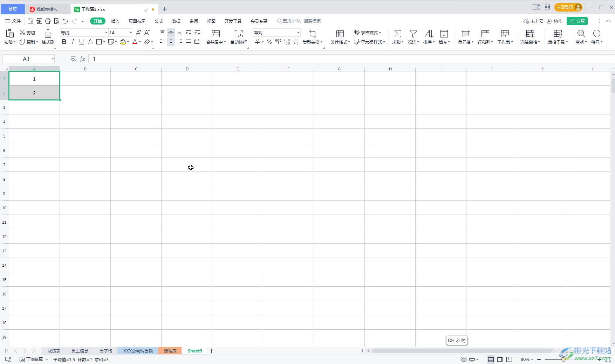Open the Data (数据) tab
This screenshot has width=615, height=364.
point(176,21)
